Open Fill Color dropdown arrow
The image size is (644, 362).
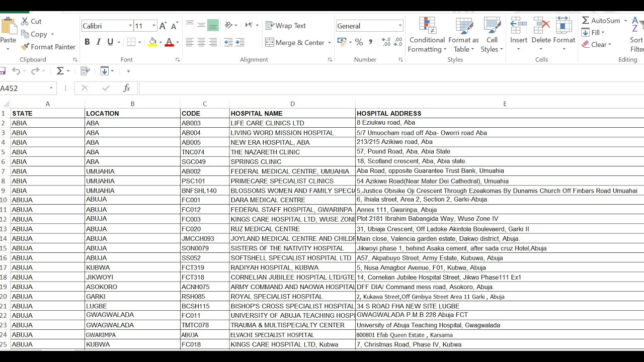[160, 43]
